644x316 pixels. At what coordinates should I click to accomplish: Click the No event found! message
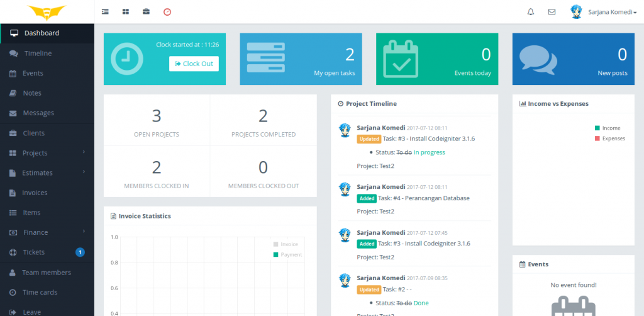coord(574,285)
